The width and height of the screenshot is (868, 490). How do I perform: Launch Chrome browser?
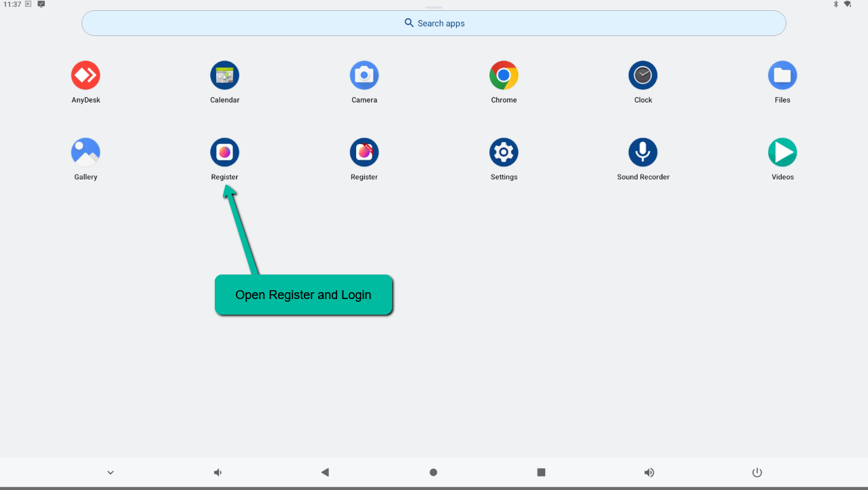[x=504, y=75]
